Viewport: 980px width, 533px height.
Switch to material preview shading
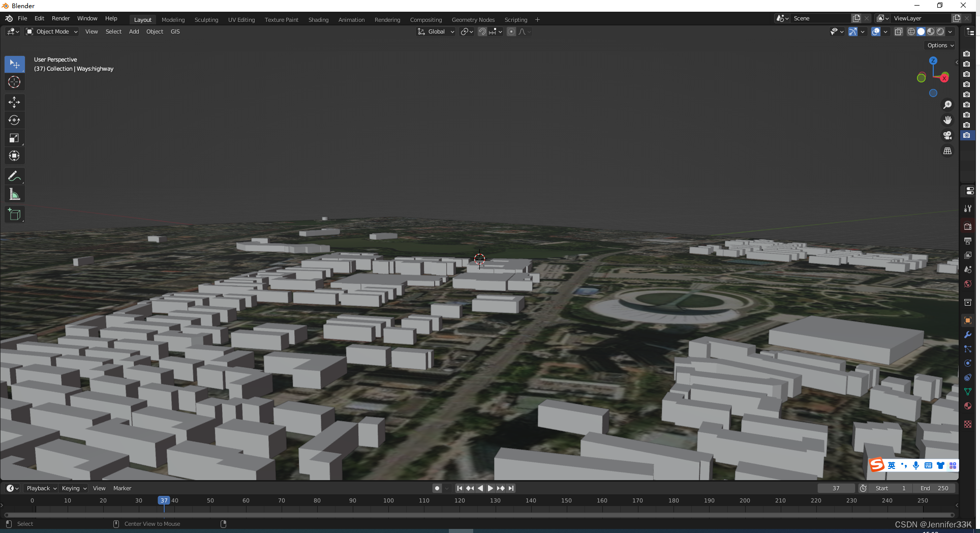tap(931, 32)
